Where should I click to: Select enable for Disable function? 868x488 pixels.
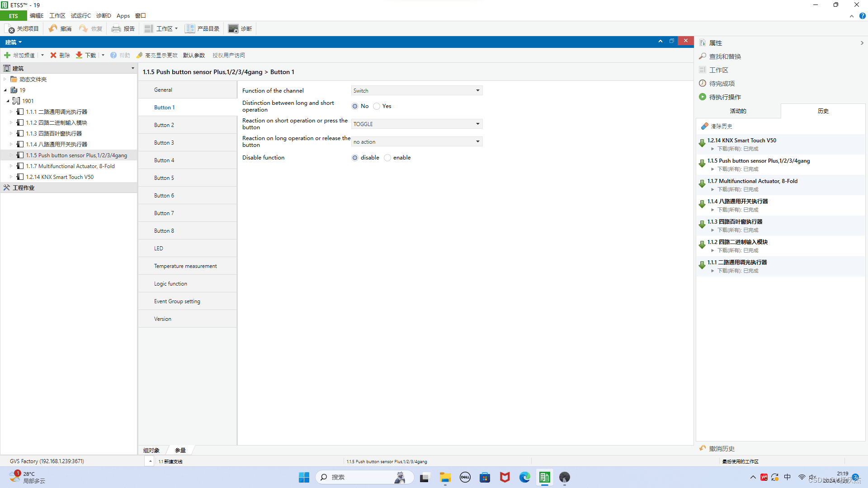click(387, 158)
